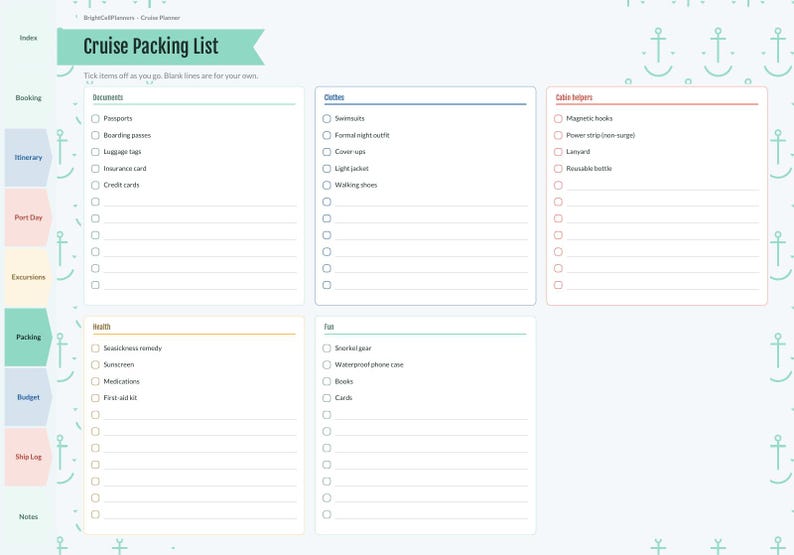The width and height of the screenshot is (794, 555).
Task: Mark Books as packed
Action: [x=327, y=381]
